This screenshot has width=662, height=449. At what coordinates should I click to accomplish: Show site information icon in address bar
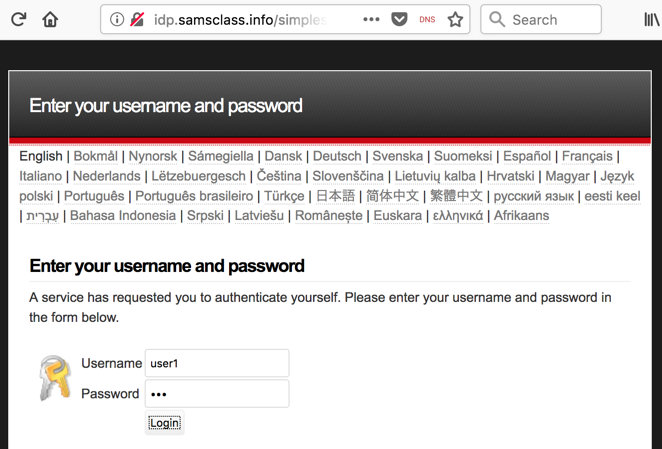point(116,19)
